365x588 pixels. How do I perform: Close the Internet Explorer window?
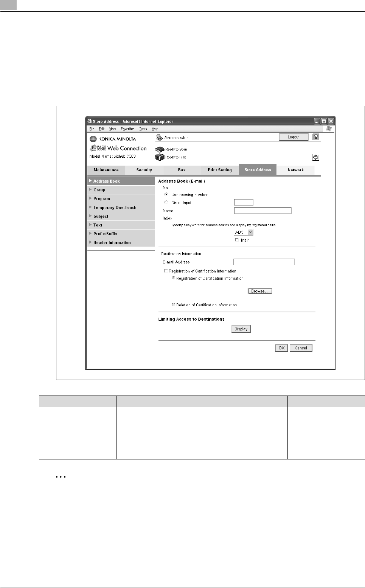(331, 121)
